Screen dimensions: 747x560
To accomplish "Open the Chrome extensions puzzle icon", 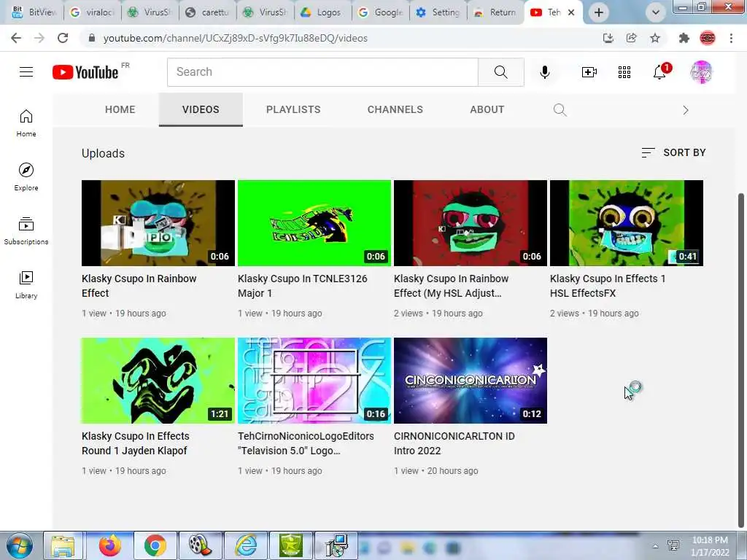I will [684, 38].
